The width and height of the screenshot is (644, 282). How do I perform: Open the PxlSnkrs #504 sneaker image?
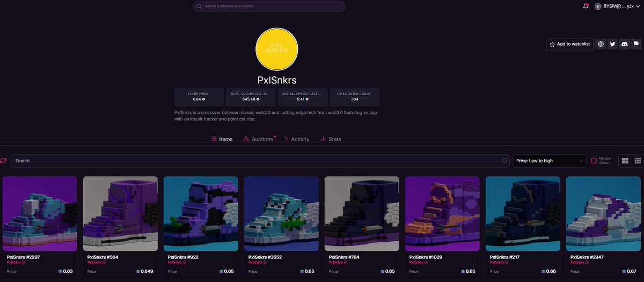pos(120,213)
